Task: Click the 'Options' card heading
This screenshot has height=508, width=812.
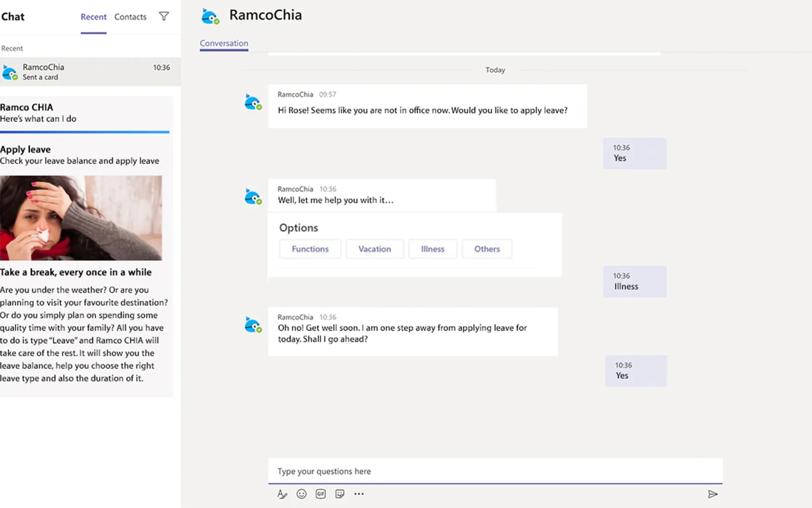Action: click(298, 228)
